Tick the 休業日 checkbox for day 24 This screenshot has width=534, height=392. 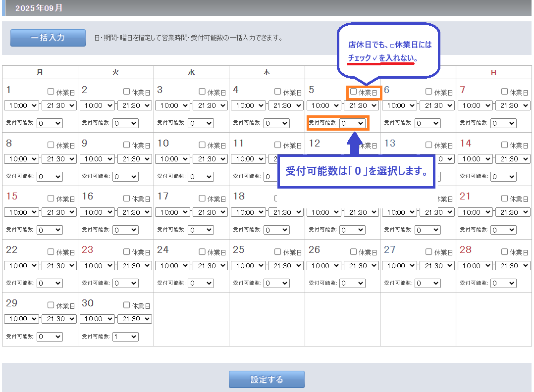202,251
